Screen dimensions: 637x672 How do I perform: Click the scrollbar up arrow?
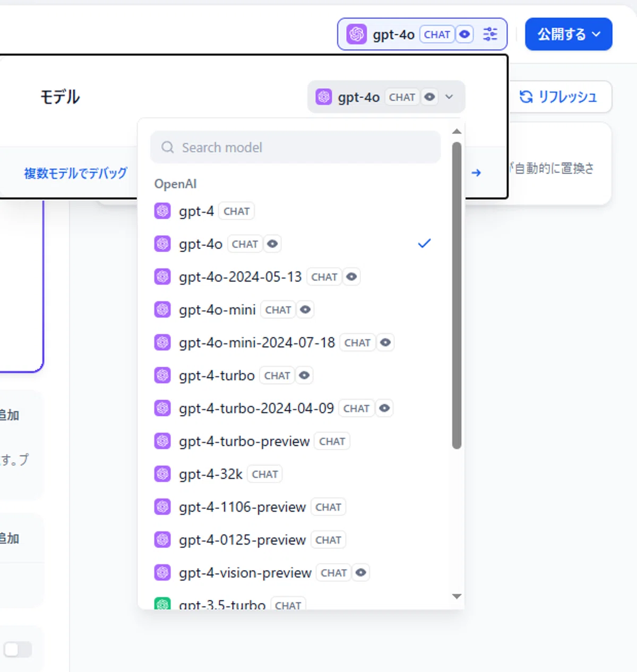click(x=457, y=132)
